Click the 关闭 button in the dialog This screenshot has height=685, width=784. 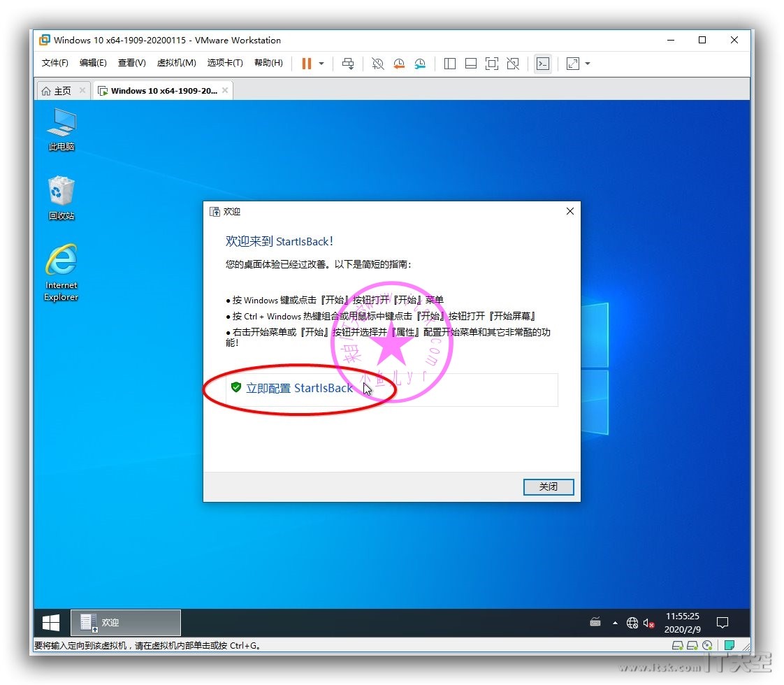[x=549, y=487]
